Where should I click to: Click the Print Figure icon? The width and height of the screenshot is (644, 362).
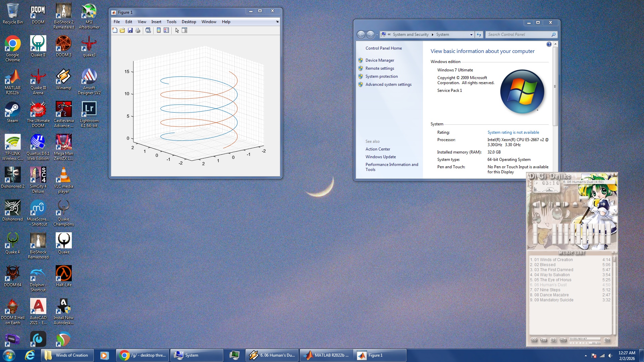click(138, 31)
